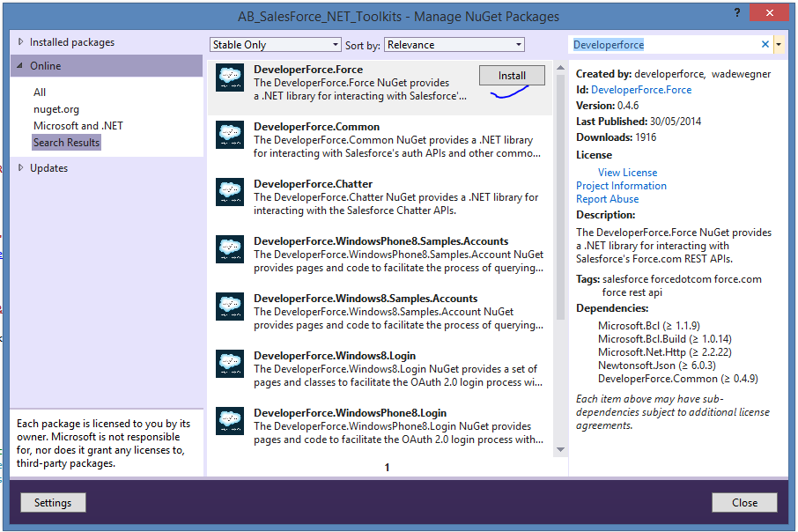Click the Microsoft.Bcl.Build dependency entry
Screen dimensions: 798x532
point(665,339)
